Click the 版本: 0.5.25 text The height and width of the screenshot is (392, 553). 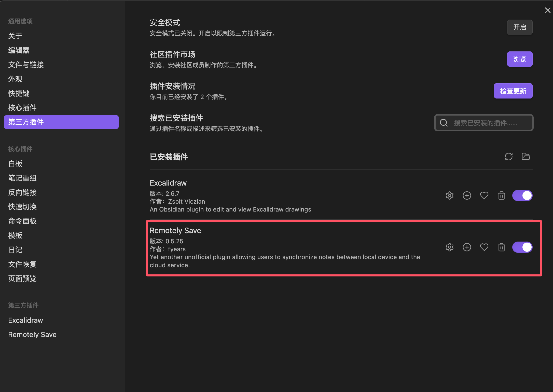[167, 241]
